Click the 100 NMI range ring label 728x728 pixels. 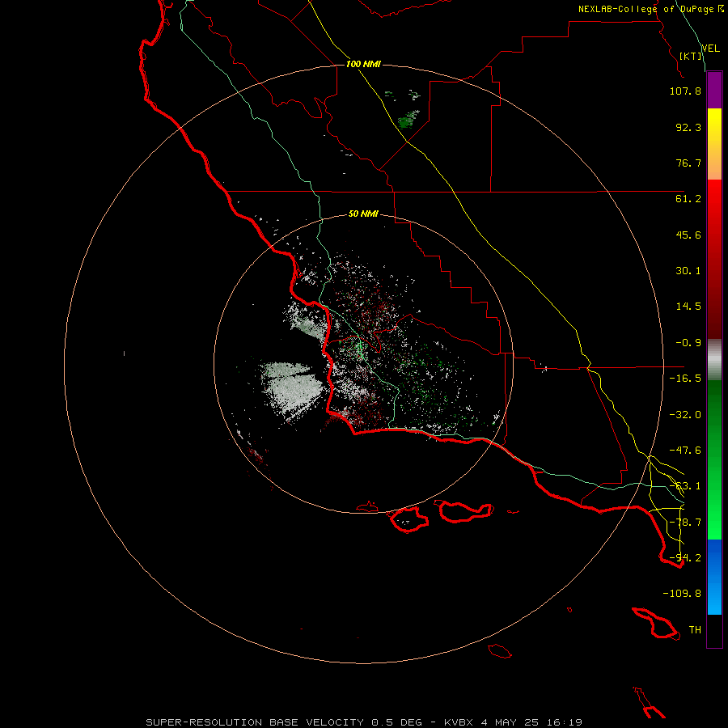pos(363,64)
